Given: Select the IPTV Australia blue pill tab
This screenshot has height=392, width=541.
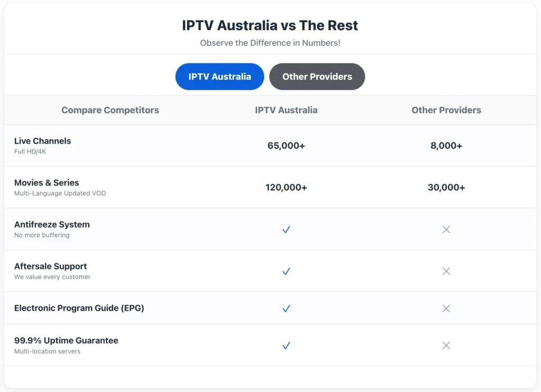Looking at the screenshot, I should (x=219, y=77).
